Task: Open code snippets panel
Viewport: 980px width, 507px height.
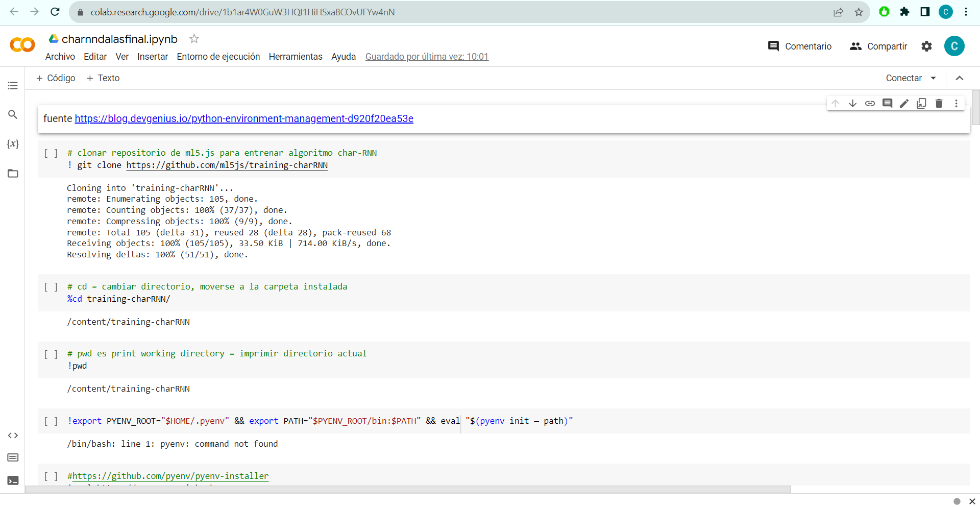Action: coord(13,436)
